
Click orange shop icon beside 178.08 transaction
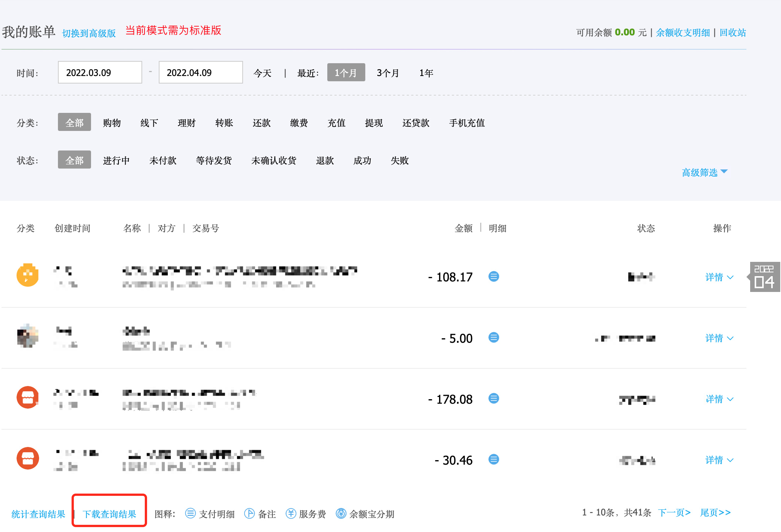(27, 397)
